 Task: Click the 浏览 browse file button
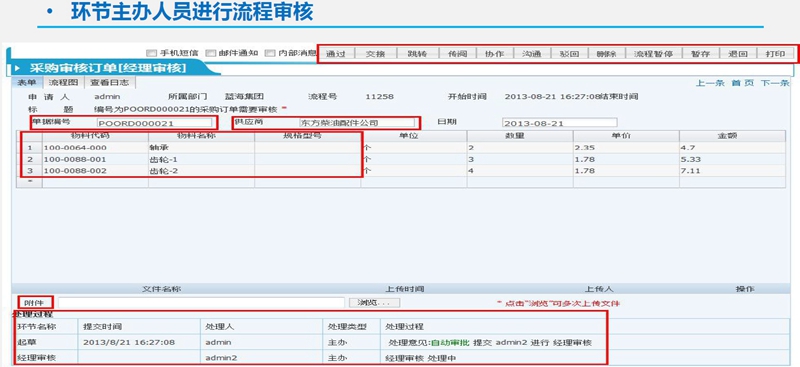(374, 303)
